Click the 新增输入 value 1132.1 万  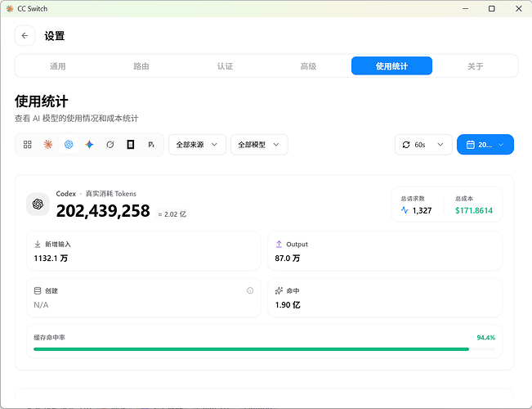pyautogui.click(x=51, y=258)
